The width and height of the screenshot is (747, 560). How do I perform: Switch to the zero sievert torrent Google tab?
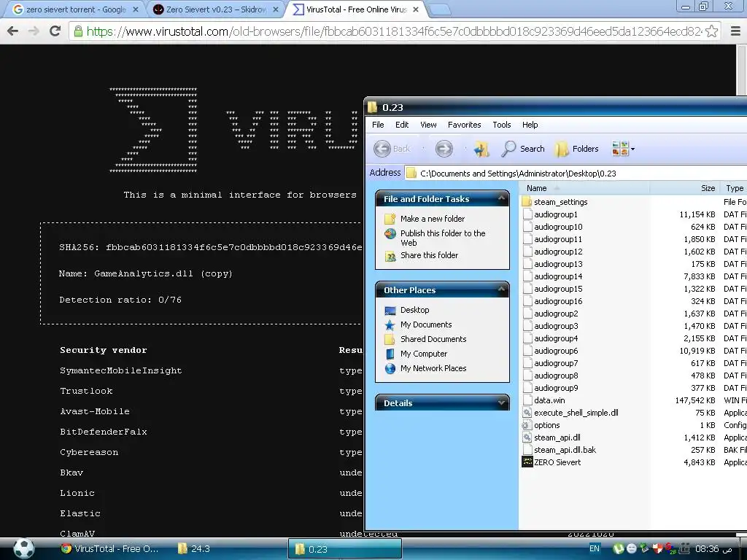[x=75, y=9]
